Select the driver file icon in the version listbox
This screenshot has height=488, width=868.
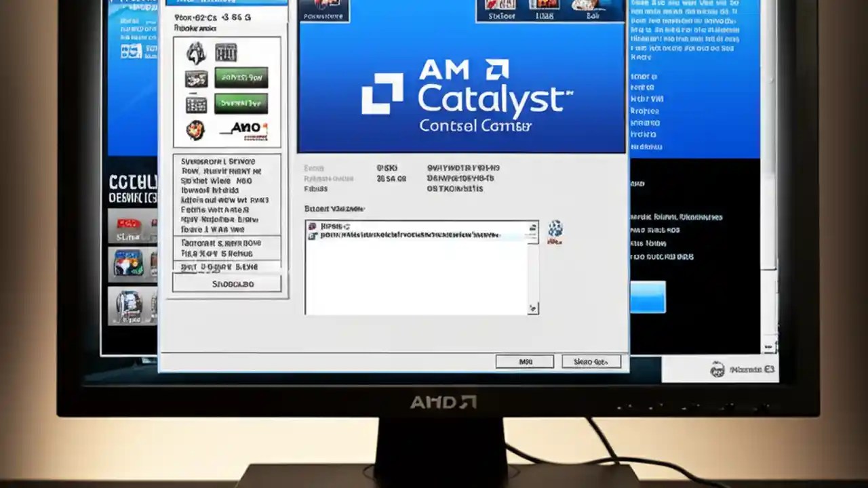313,235
